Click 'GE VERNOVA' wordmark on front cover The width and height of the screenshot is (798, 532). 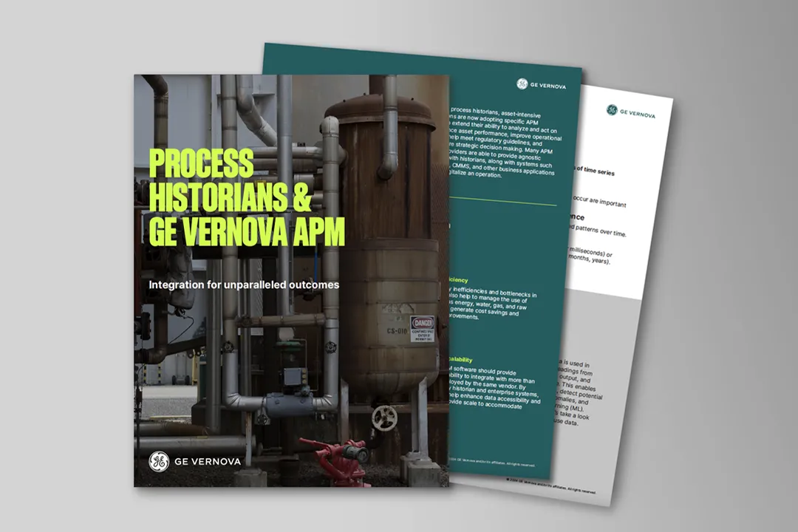pyautogui.click(x=208, y=462)
